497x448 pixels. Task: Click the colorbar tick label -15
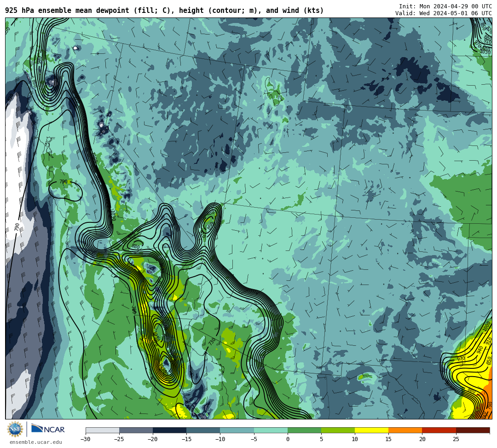[x=186, y=439]
